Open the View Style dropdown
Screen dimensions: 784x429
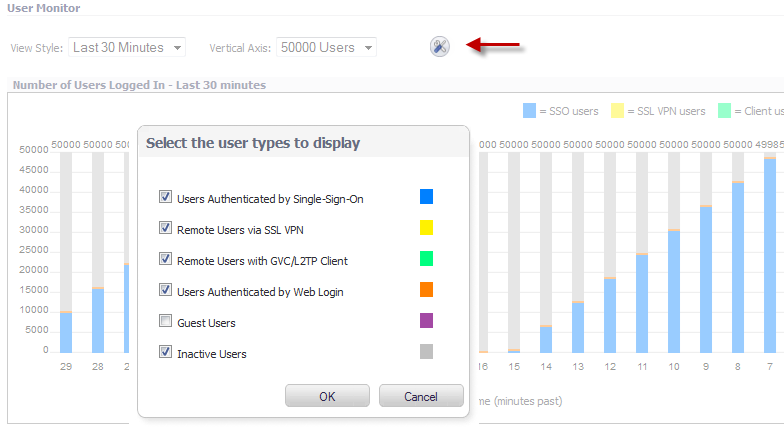point(127,47)
